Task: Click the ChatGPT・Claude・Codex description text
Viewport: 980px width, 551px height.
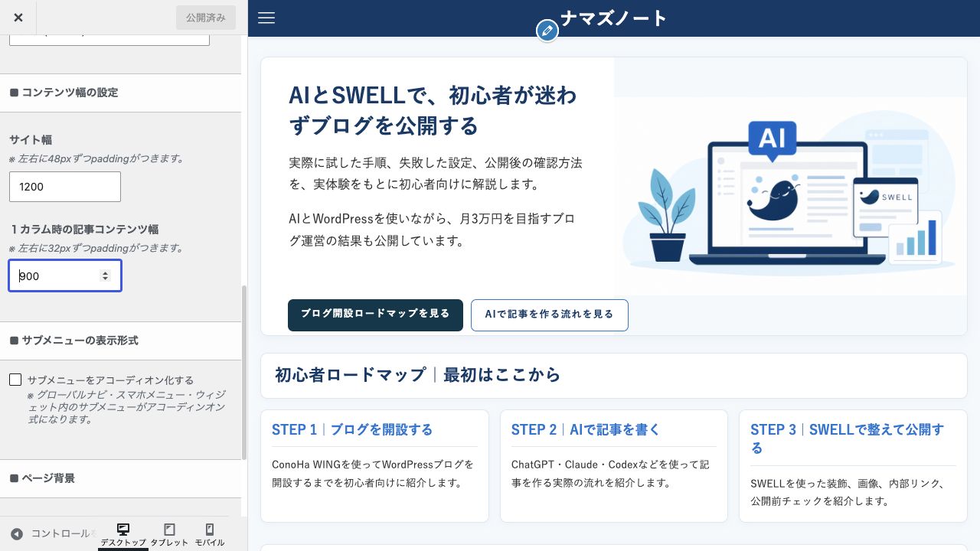Action: 611,474
